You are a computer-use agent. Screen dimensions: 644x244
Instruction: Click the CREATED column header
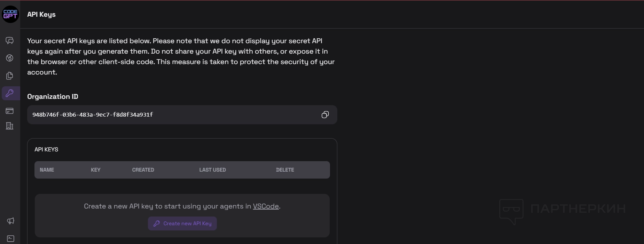(143, 170)
